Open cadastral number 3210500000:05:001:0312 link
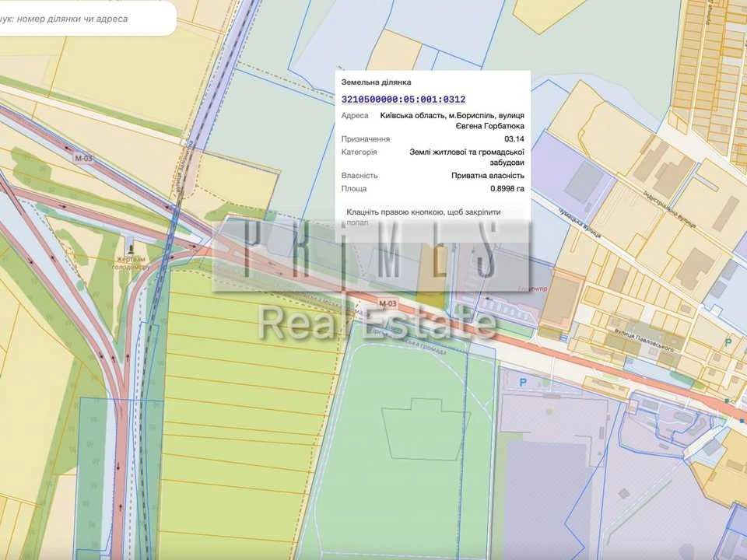 (404, 99)
